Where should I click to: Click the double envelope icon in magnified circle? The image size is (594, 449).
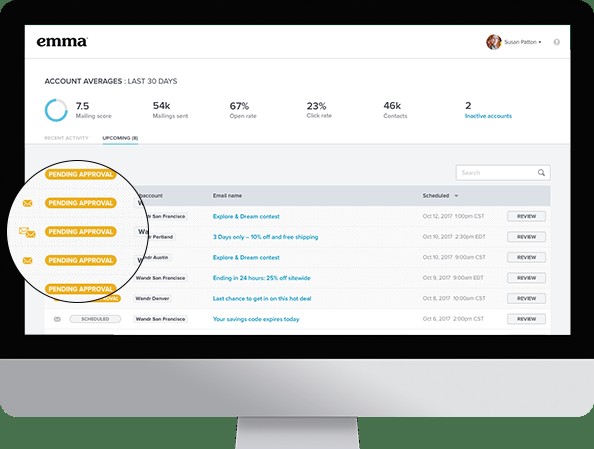(x=27, y=232)
